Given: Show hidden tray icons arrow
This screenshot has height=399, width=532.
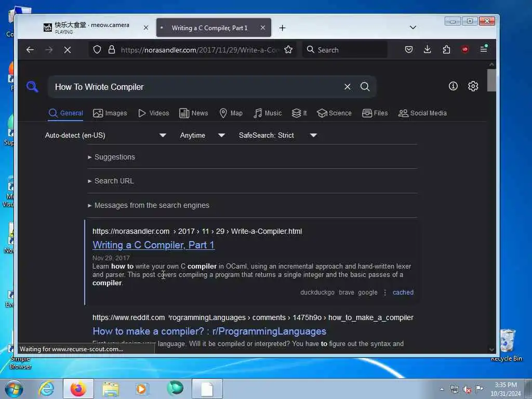Looking at the screenshot, I should click(x=442, y=390).
